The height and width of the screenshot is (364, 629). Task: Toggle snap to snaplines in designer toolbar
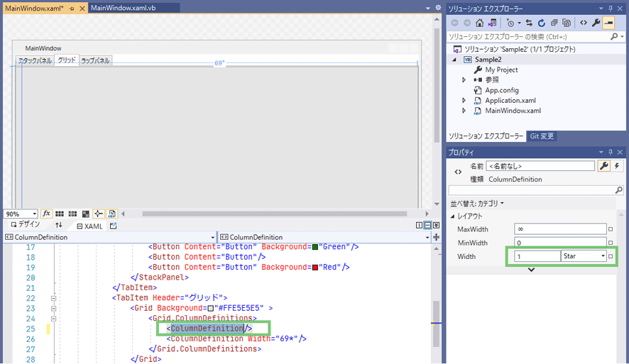(98, 214)
